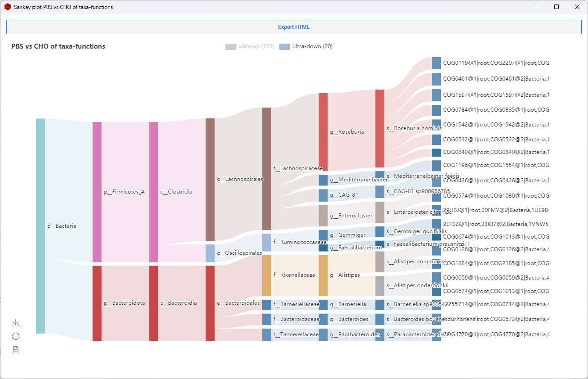Toggle the ultra-down legend entry
This screenshot has height=379, width=588.
[305, 46]
